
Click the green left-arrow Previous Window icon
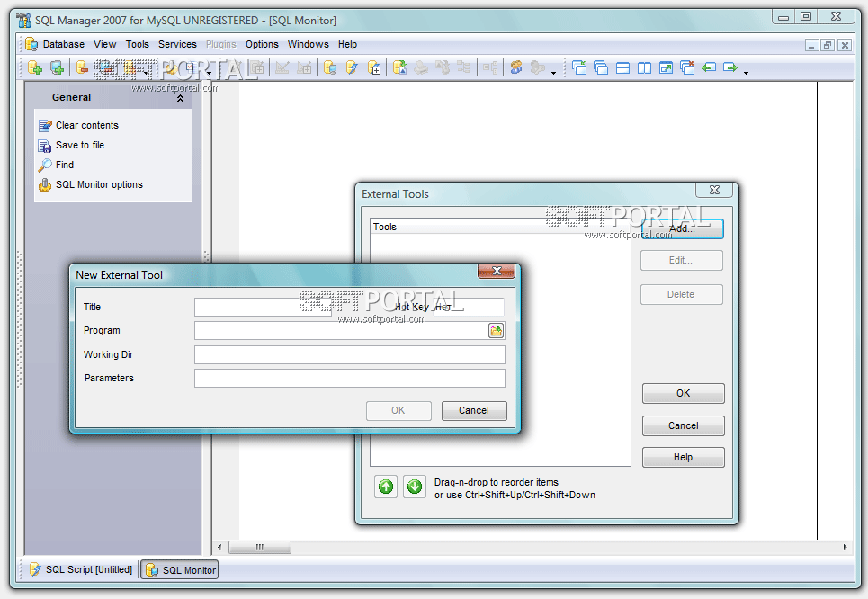click(709, 67)
